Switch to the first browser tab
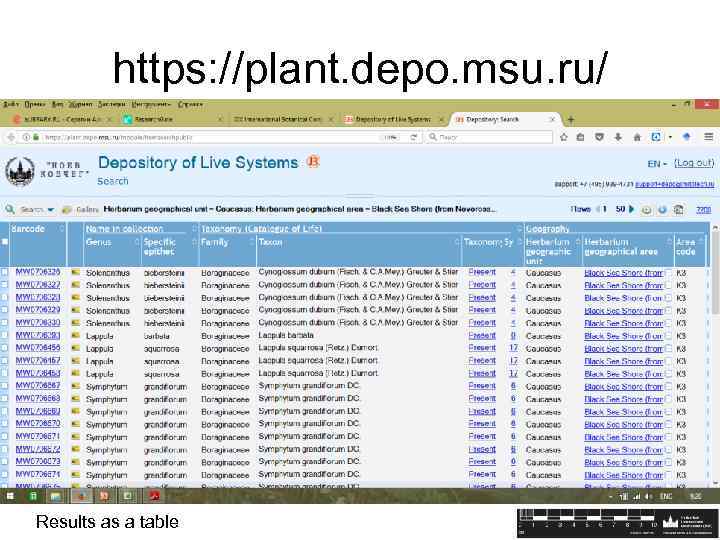The height and width of the screenshot is (540, 720). pos(61,119)
